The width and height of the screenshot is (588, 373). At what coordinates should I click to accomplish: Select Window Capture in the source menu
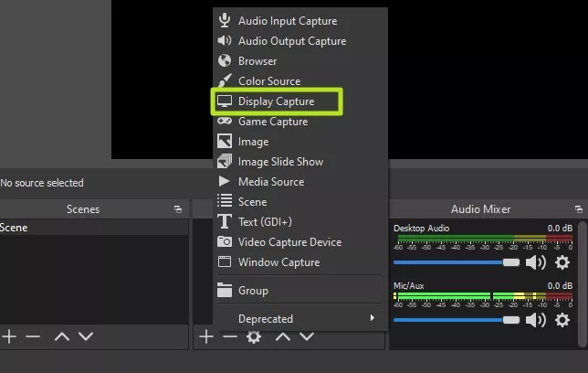tap(278, 262)
